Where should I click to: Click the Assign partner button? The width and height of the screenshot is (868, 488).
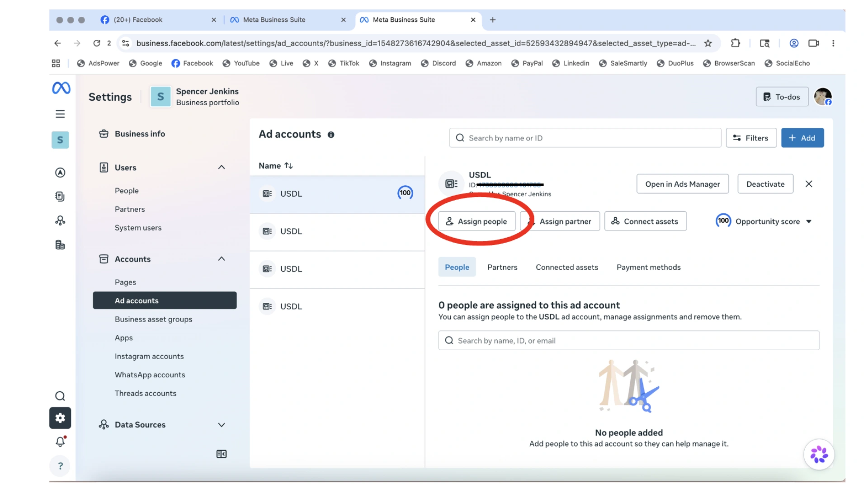[560, 221]
